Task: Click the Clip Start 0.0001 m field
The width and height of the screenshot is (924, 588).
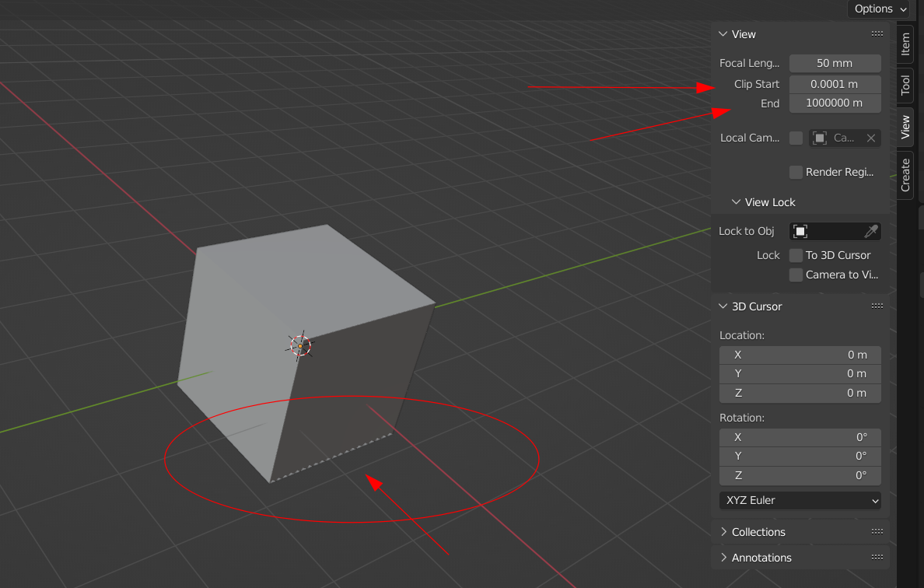Action: [x=835, y=84]
